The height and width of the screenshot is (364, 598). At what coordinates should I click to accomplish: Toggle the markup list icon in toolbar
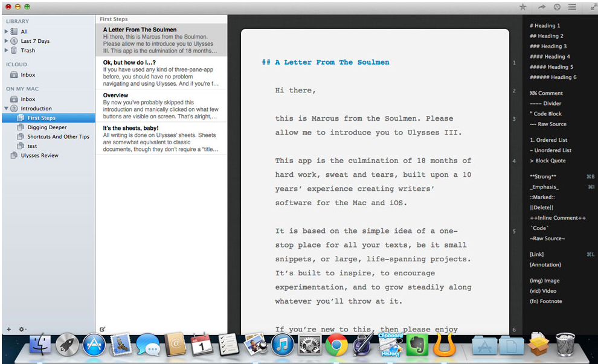(x=572, y=7)
